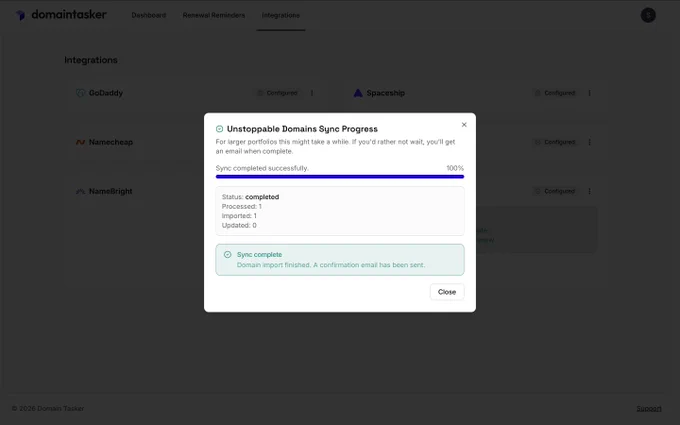Image resolution: width=680 pixels, height=425 pixels.
Task: Open GoDaddy integration options menu
Action: (x=312, y=93)
